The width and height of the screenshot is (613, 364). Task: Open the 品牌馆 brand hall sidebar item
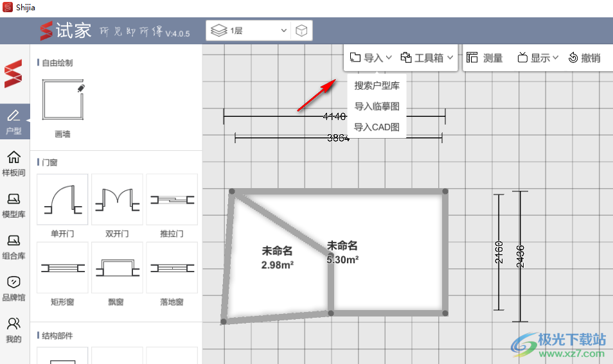point(14,288)
